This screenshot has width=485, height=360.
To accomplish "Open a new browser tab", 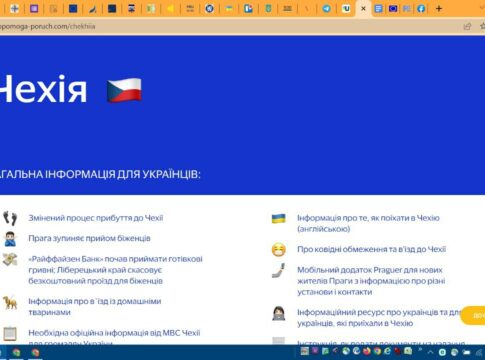I will click(439, 9).
